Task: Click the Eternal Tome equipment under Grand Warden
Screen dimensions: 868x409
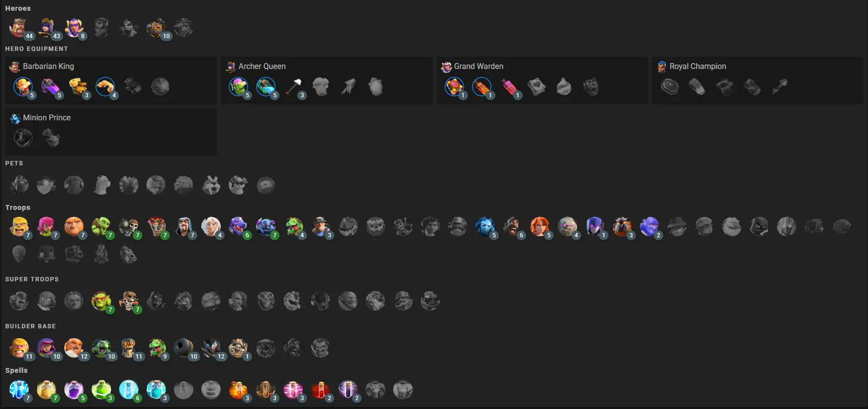Action: pos(454,87)
